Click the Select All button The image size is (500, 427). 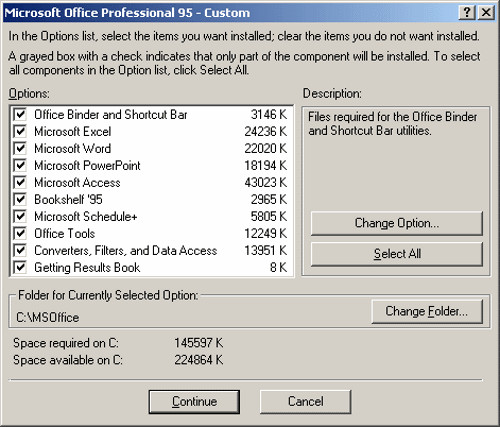click(x=397, y=254)
